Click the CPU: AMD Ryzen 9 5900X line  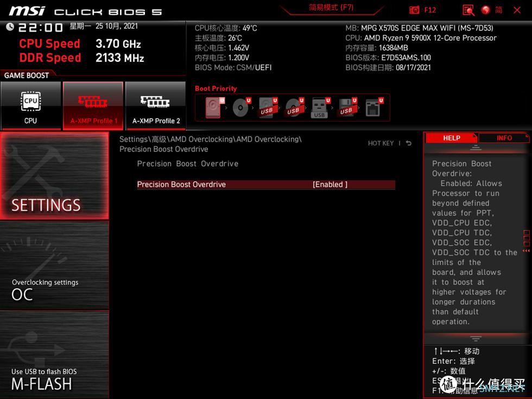[x=421, y=37]
